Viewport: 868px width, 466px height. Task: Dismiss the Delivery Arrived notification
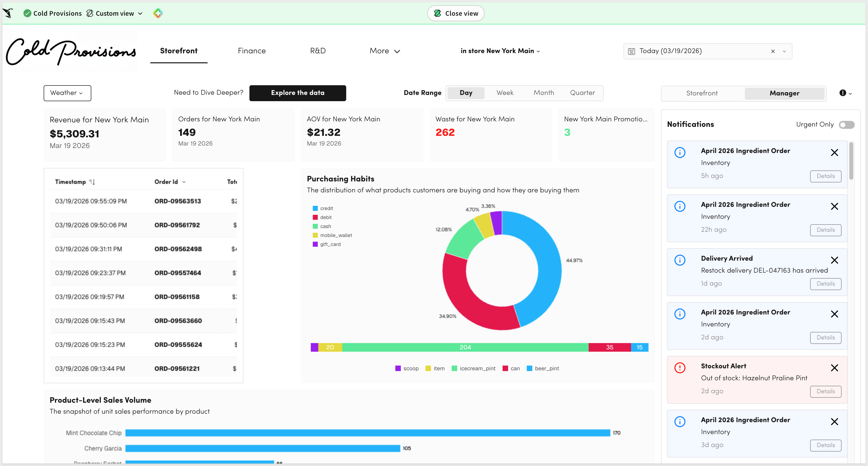click(834, 260)
